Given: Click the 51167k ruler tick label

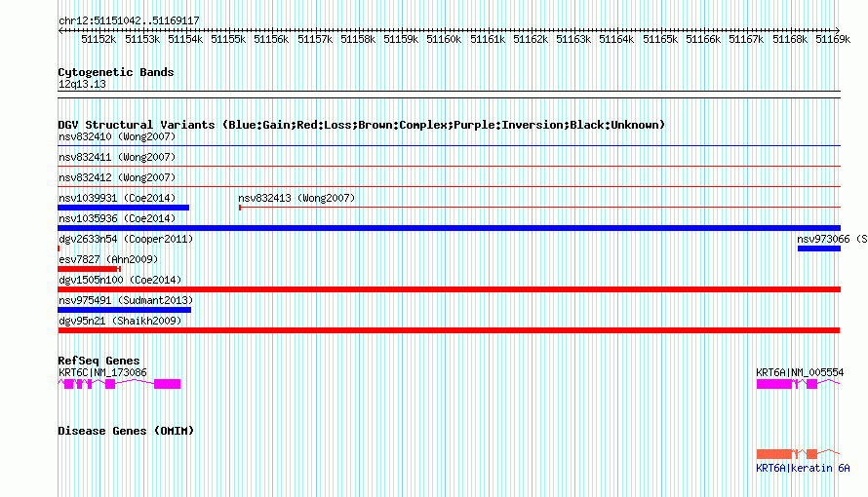Looking at the screenshot, I should point(746,39).
